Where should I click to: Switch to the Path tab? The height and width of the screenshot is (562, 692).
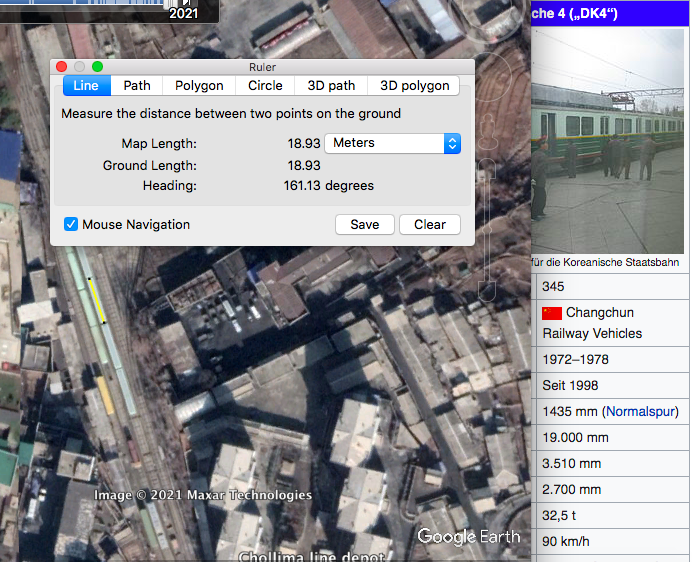point(137,86)
